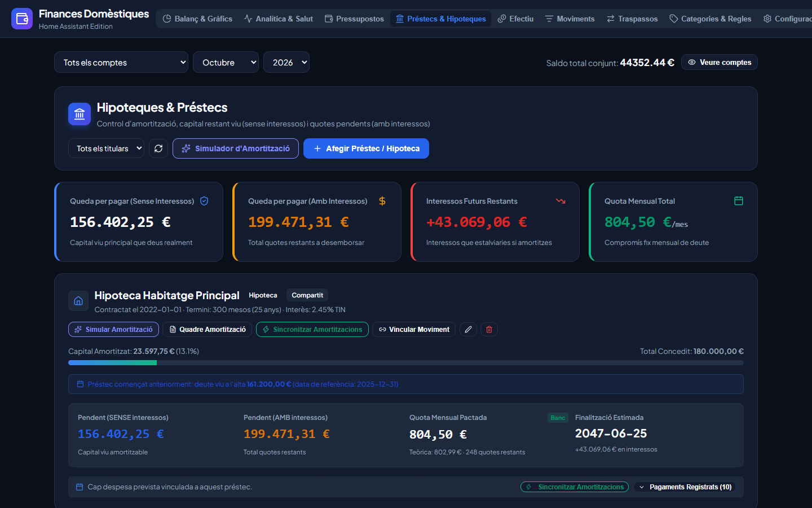This screenshot has height=508, width=812.
Task: Open the 2026 year dropdown
Action: 286,62
